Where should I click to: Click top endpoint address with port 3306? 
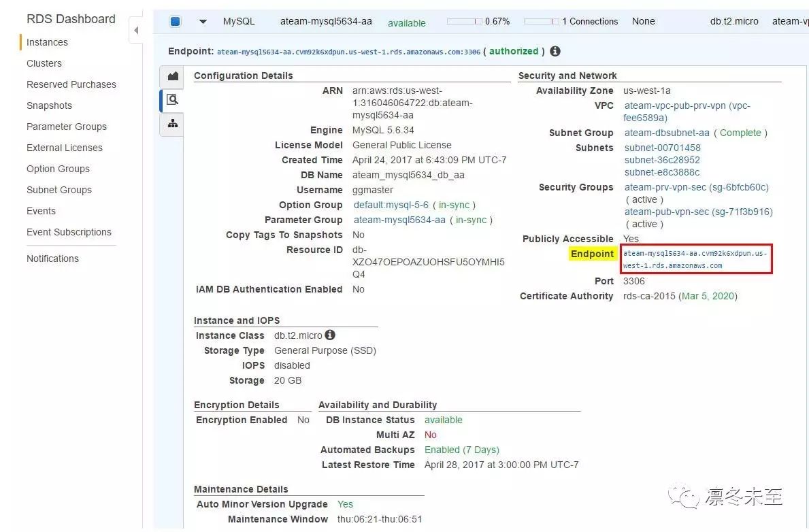pyautogui.click(x=348, y=52)
